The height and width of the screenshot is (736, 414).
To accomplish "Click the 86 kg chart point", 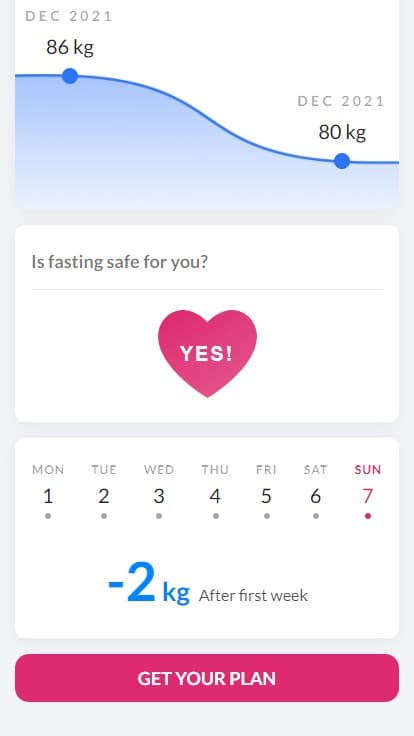I will point(70,76).
